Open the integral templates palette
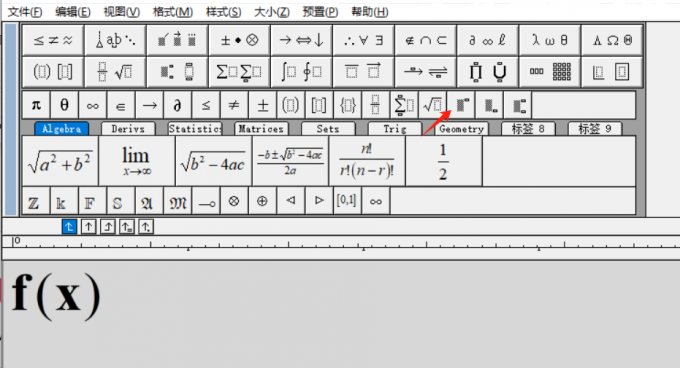Viewport: 680px width, 368px height. (301, 72)
